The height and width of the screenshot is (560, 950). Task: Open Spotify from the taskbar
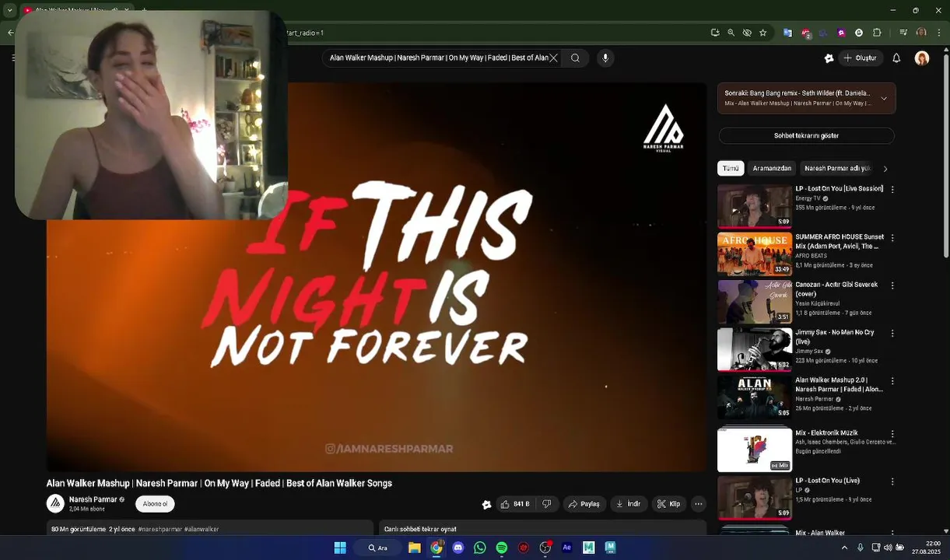pyautogui.click(x=502, y=548)
